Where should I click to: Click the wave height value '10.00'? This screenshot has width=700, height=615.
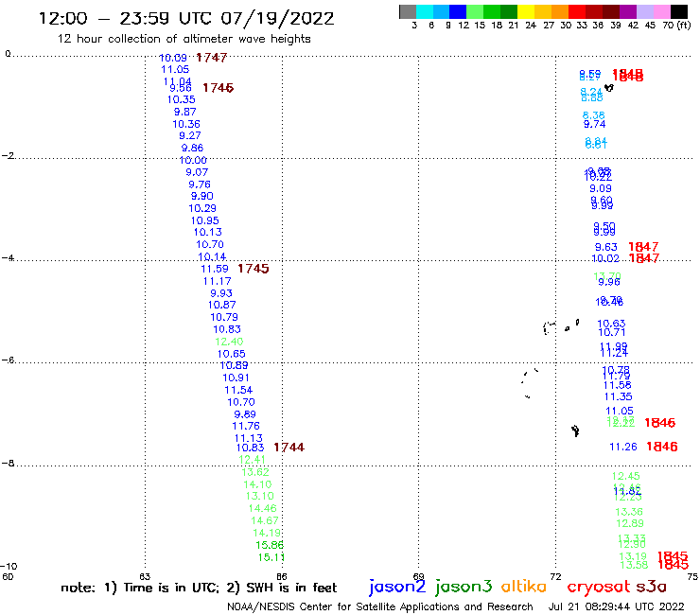(x=193, y=160)
